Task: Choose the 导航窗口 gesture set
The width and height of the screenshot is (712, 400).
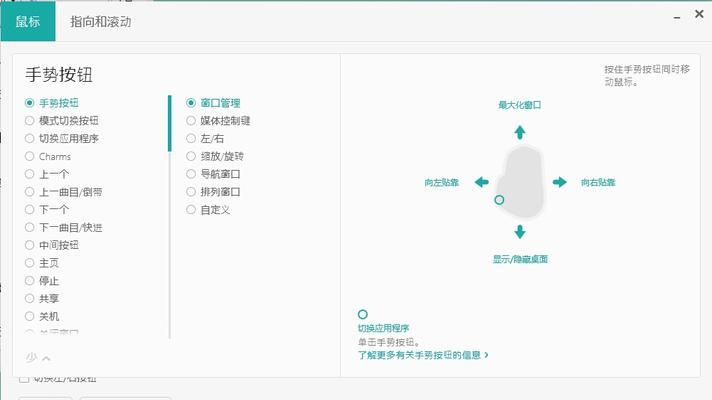Action: point(191,174)
